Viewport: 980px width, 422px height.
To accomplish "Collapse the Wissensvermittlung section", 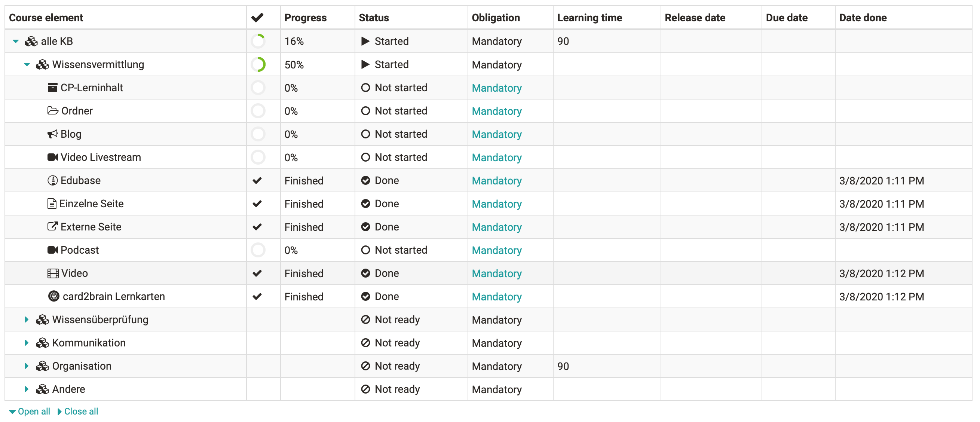I will tap(27, 64).
